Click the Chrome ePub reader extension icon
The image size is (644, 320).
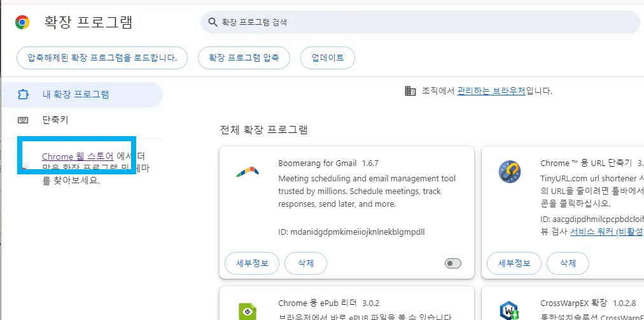coord(248,311)
